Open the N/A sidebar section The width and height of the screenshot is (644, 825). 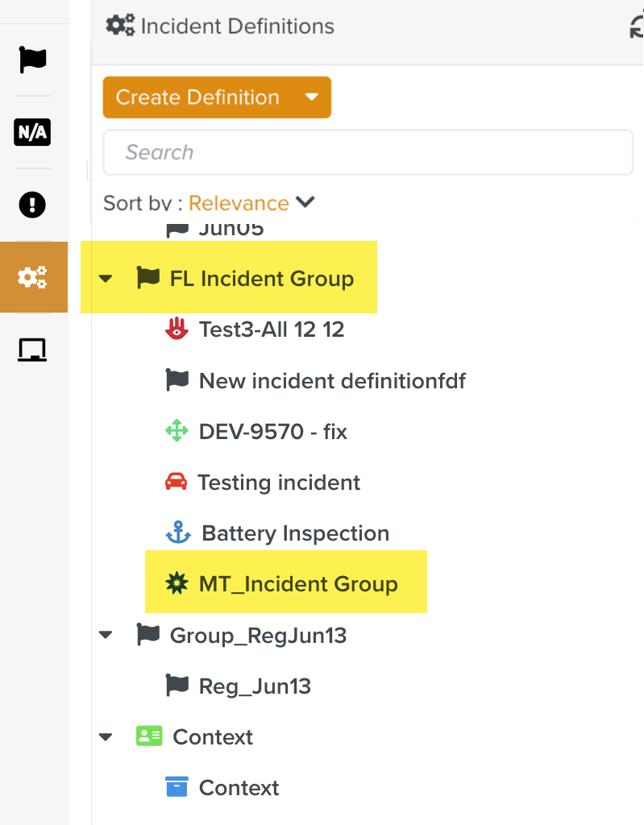tap(33, 132)
